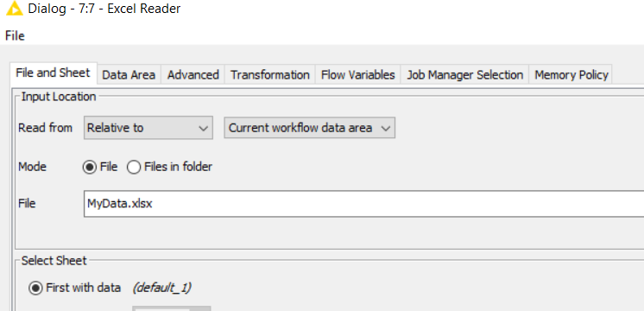Expand the Relative to dropdown

[x=148, y=128]
